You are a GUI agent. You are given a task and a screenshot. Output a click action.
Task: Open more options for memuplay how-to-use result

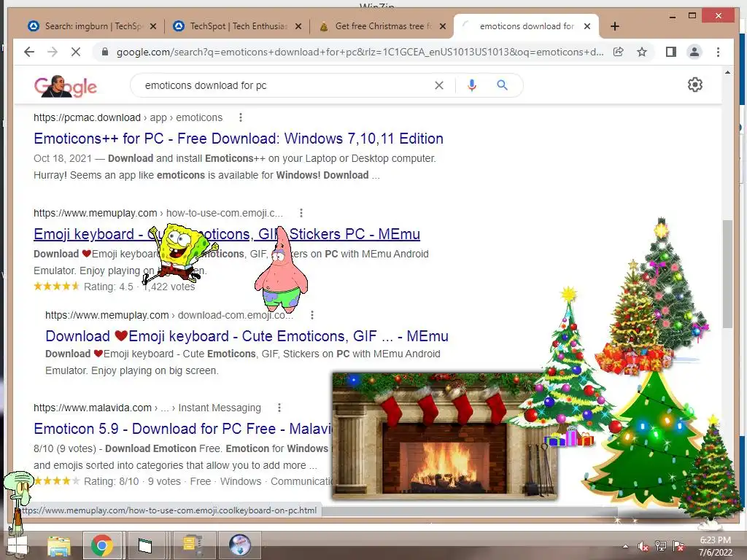coord(301,213)
